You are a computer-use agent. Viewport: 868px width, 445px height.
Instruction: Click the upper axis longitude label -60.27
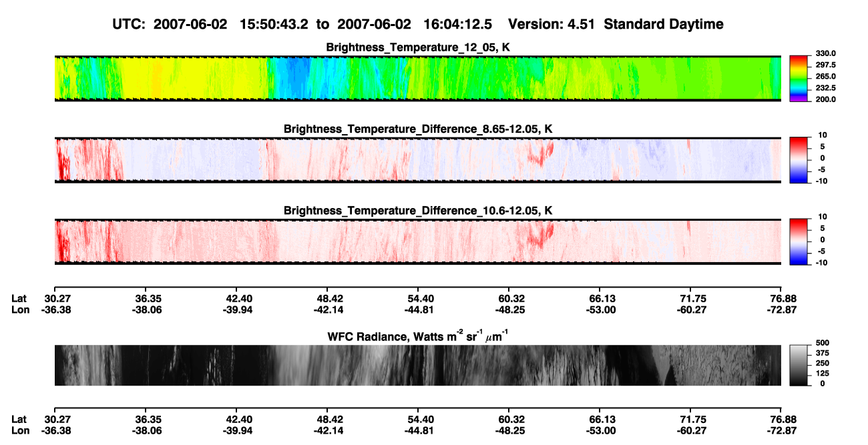point(691,310)
